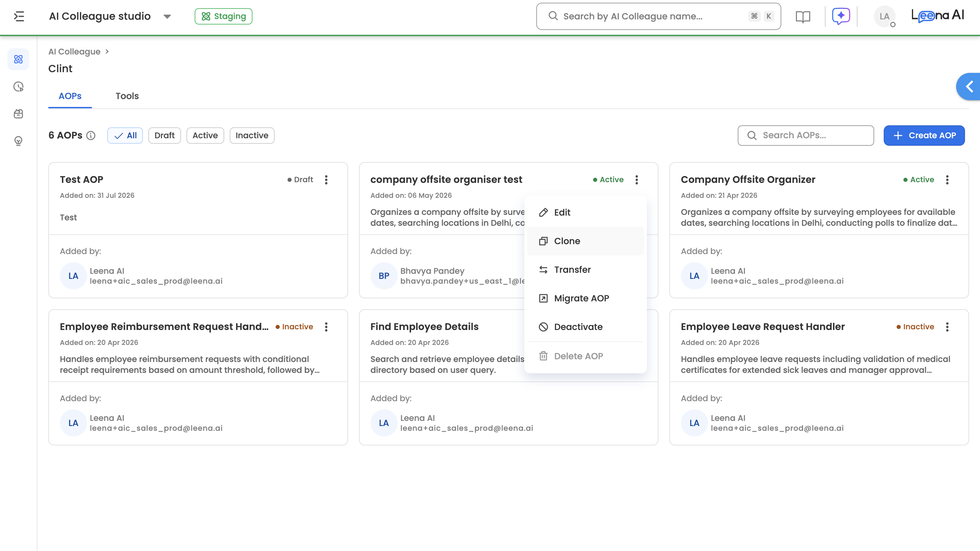
Task: Filter AOPs by Inactive status
Action: pyautogui.click(x=252, y=136)
